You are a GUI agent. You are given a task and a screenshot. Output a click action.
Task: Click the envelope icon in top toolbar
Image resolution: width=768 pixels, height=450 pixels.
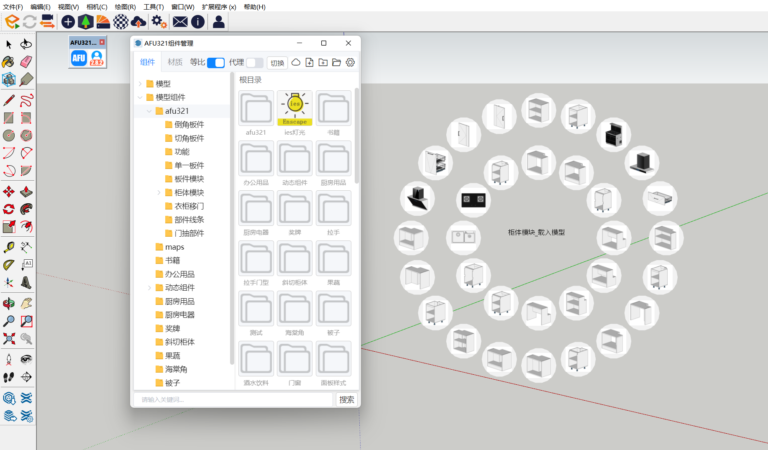coord(180,21)
